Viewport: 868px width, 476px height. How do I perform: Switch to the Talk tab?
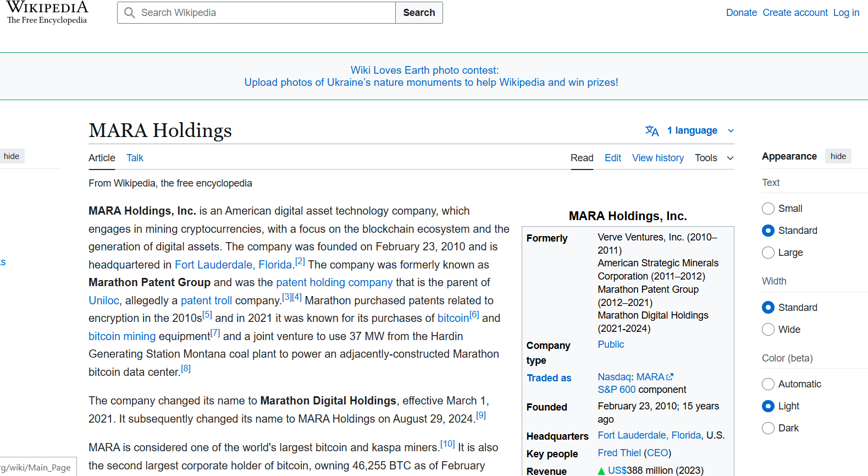[x=135, y=158]
